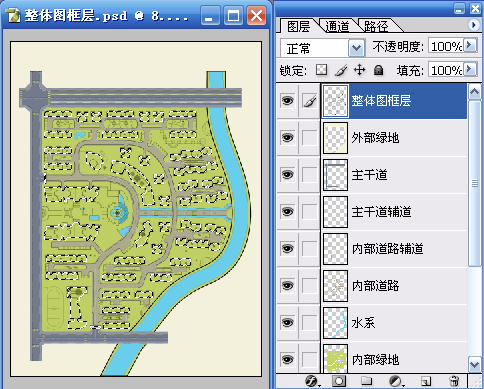Select the 主干道 layer name

(369, 175)
